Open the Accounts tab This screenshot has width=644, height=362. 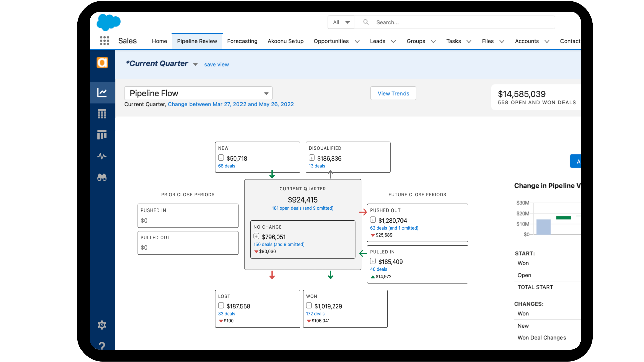[527, 41]
